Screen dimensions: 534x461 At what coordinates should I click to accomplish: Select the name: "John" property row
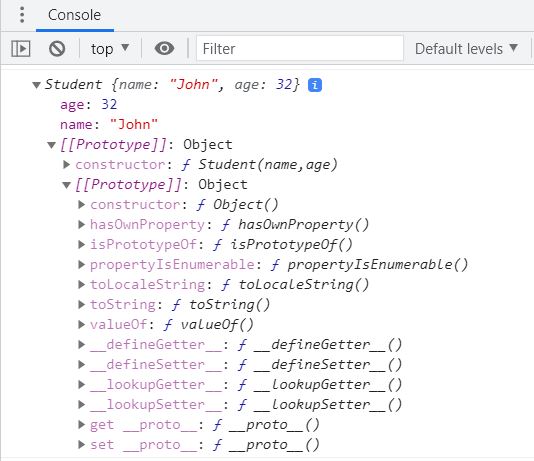[x=109, y=125]
